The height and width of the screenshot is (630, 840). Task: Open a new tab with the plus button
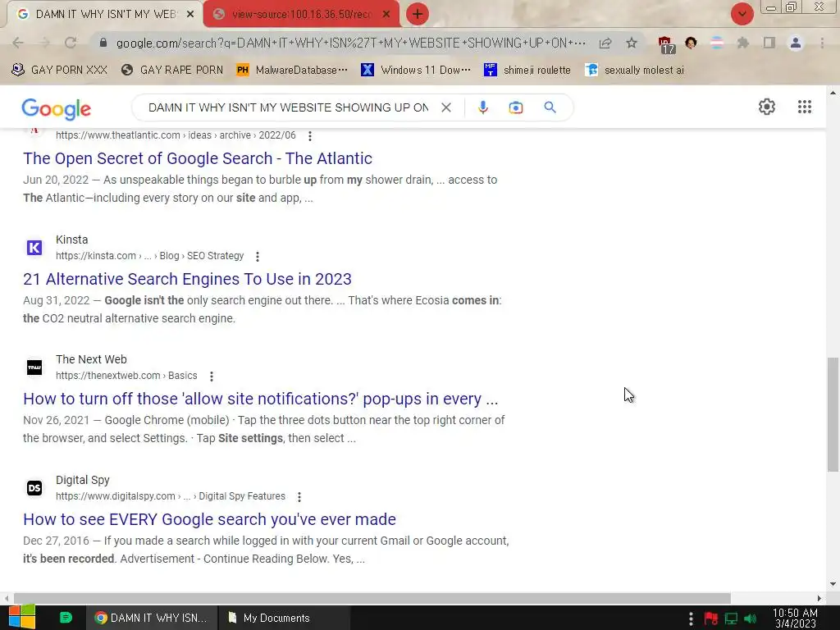[418, 14]
